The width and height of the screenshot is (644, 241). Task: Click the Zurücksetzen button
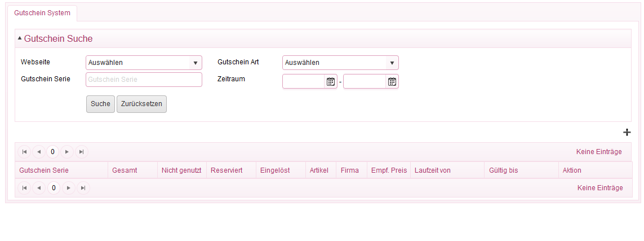141,104
